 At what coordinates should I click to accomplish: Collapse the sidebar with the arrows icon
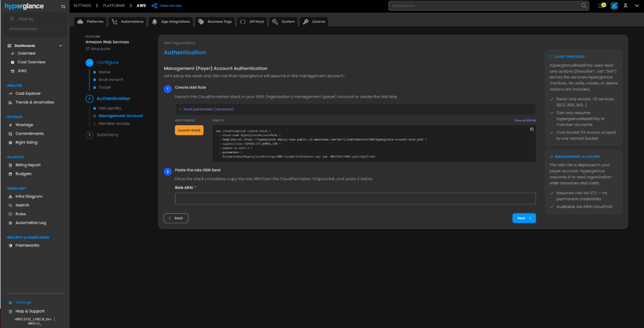click(x=63, y=6)
